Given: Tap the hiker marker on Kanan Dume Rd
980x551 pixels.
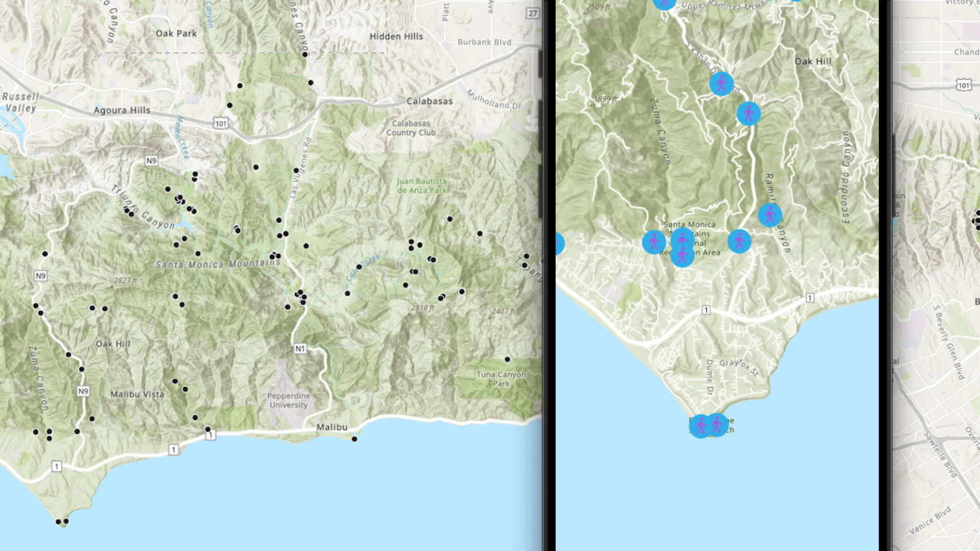Looking at the screenshot, I should point(721,84).
